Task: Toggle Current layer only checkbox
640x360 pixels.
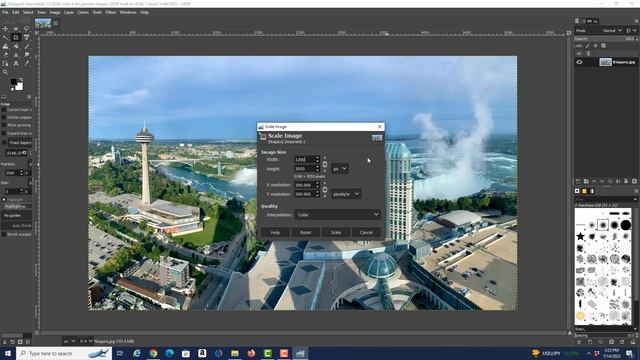Action: pos(4,110)
